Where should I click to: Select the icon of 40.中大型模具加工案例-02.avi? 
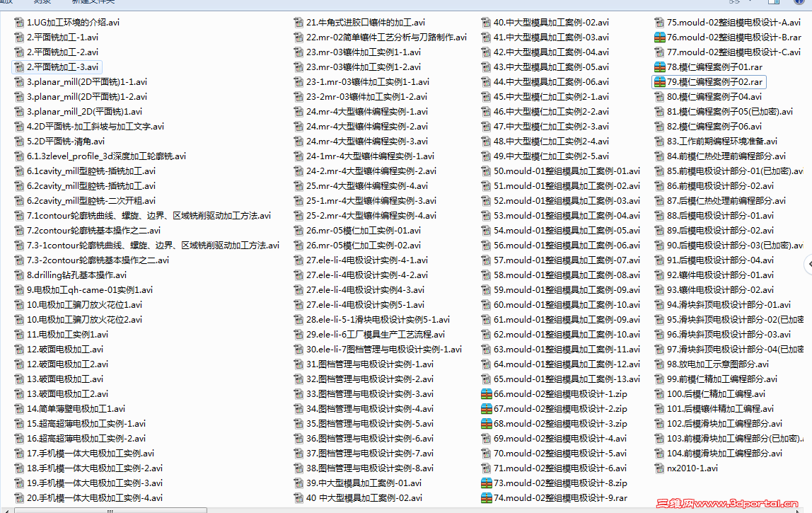486,22
